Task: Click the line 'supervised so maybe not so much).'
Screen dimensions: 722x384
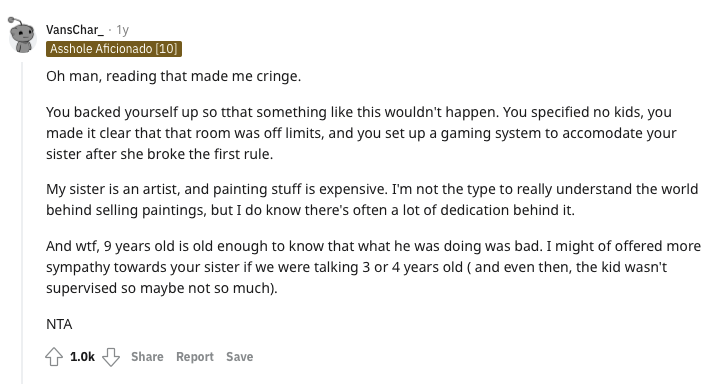Action: click(x=162, y=288)
